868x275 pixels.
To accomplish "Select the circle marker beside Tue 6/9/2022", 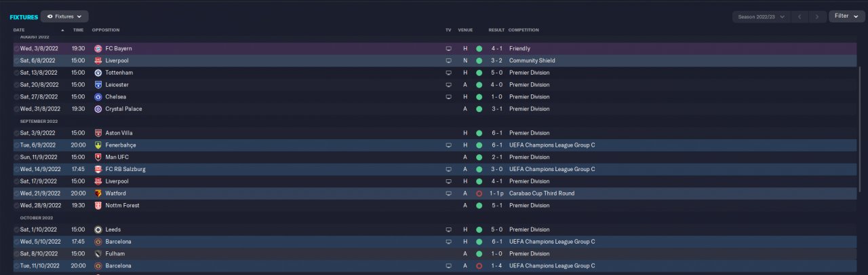I will 16,145.
